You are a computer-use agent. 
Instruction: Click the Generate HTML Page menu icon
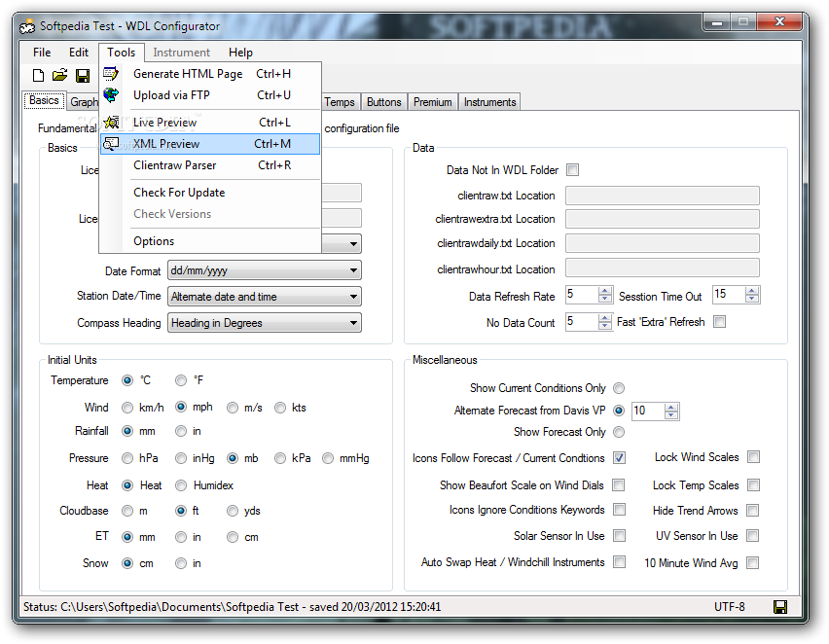[x=111, y=74]
